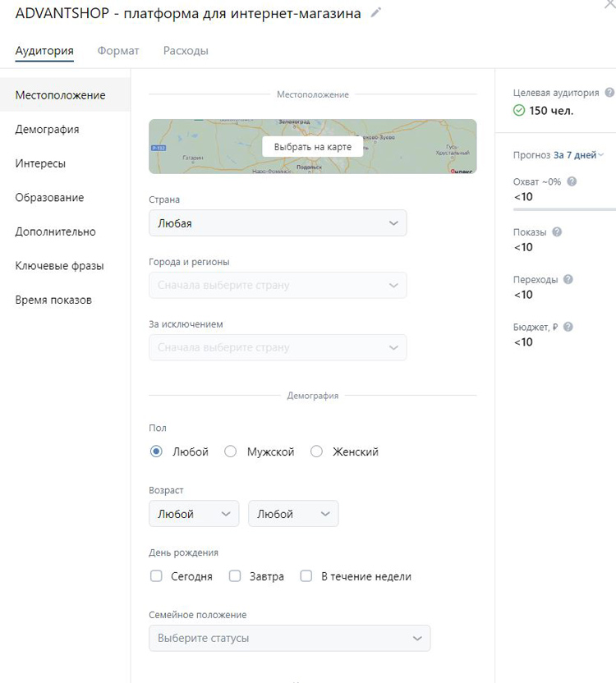
Task: Click the pencil icon to edit campaign name
Action: point(375,12)
